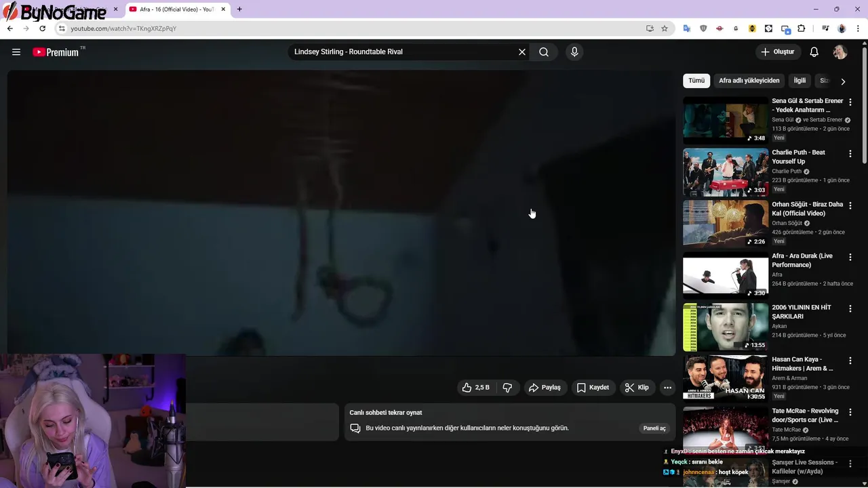Viewport: 868px width, 488px height.
Task: Click the Kaydet save button
Action: click(593, 388)
